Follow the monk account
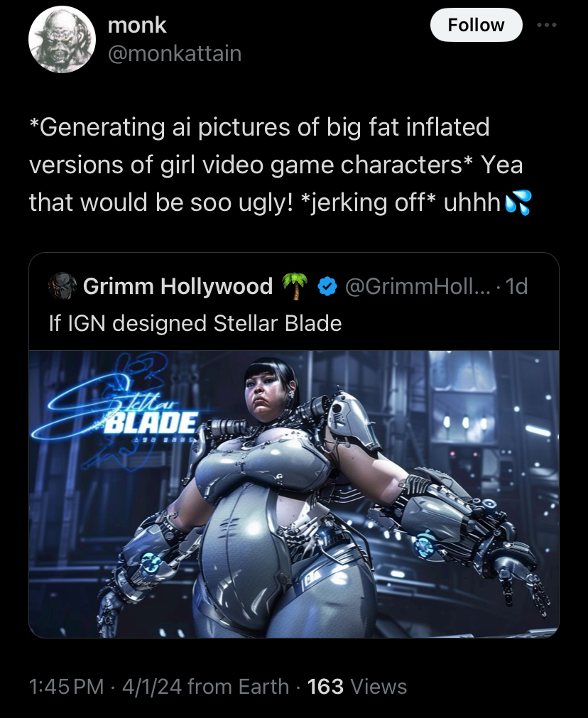Viewport: 588px width, 718px height. pos(476,25)
